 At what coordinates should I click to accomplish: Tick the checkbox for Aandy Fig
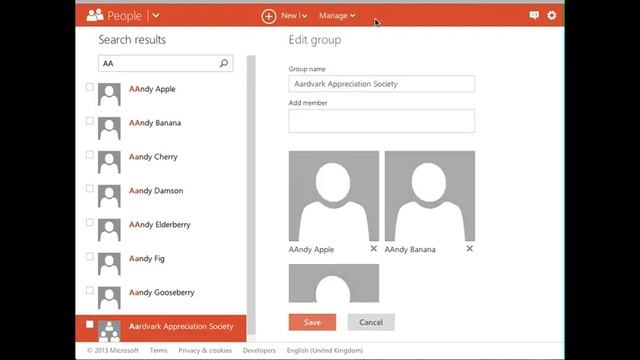pyautogui.click(x=90, y=256)
